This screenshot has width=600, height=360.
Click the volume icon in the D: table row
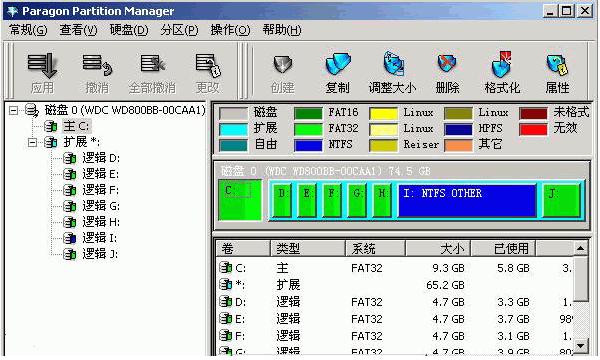tap(225, 302)
